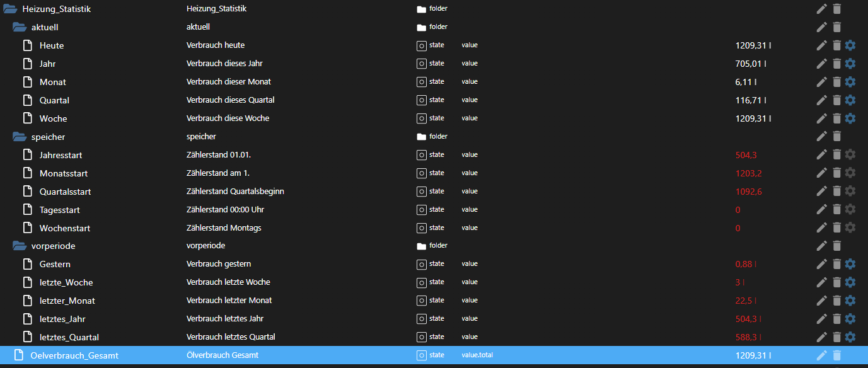
Task: Delete the letzter_Monat state with trash icon
Action: [x=836, y=301]
